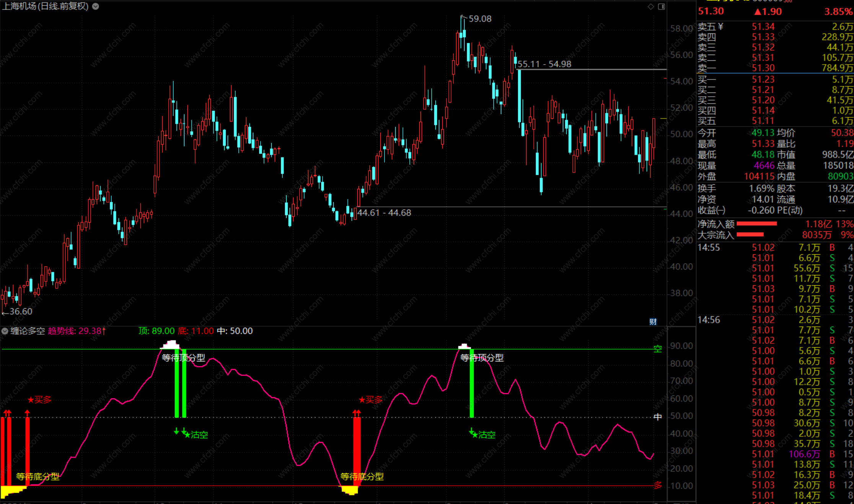Select the 55.11 - 54.98 gap label
This screenshot has height=504, width=854.
[544, 64]
